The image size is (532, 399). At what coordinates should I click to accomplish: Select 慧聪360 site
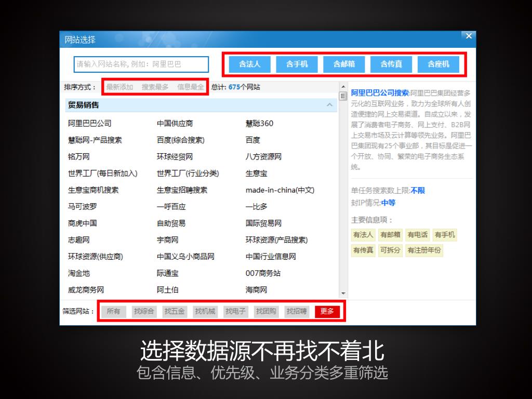pos(259,123)
